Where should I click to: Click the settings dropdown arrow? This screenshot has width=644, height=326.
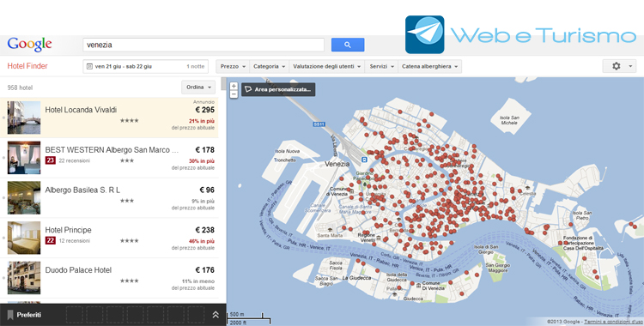pos(631,66)
